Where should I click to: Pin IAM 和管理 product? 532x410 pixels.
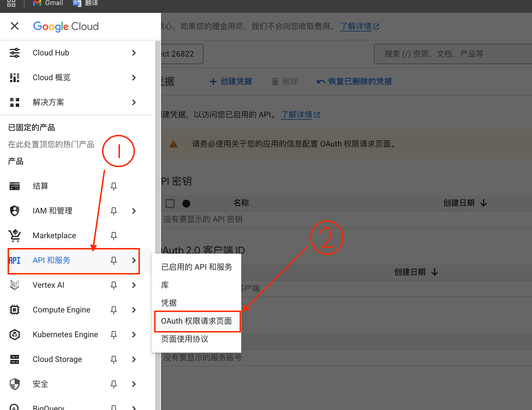(x=114, y=211)
